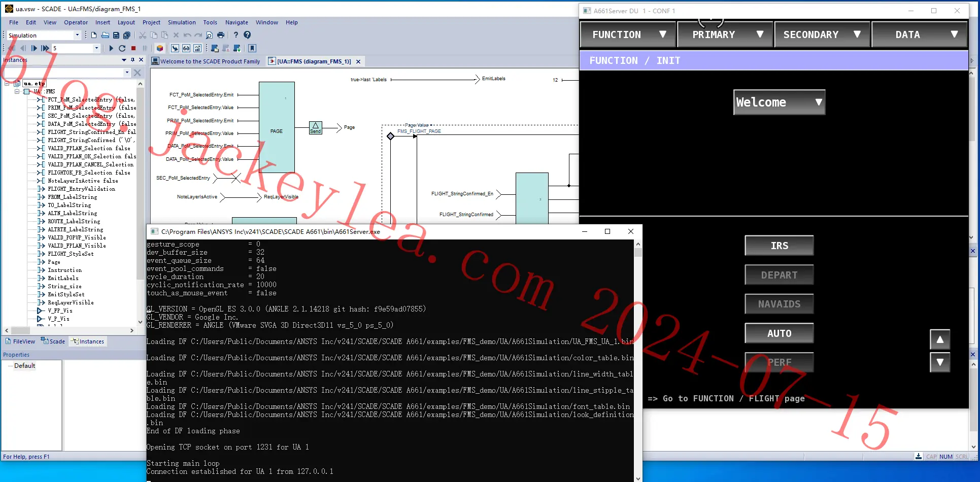The width and height of the screenshot is (980, 482).
Task: Click the Copy icon in the toolbar
Action: 154,35
